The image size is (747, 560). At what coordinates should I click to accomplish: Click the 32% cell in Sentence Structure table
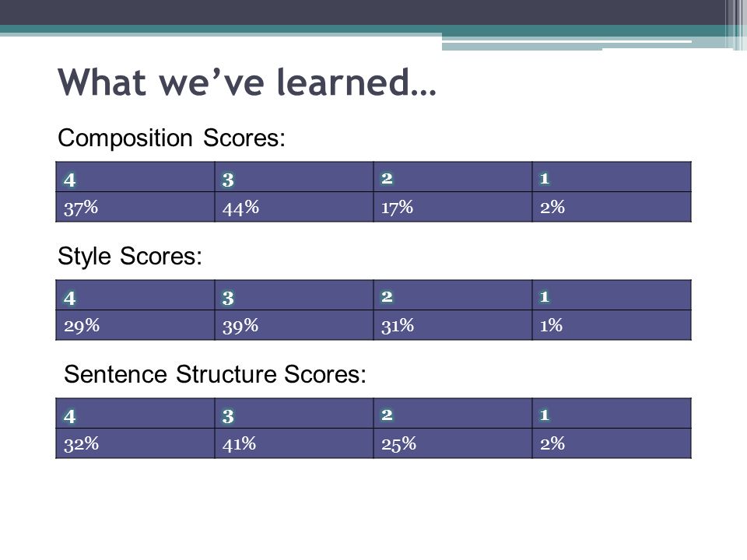click(x=135, y=443)
